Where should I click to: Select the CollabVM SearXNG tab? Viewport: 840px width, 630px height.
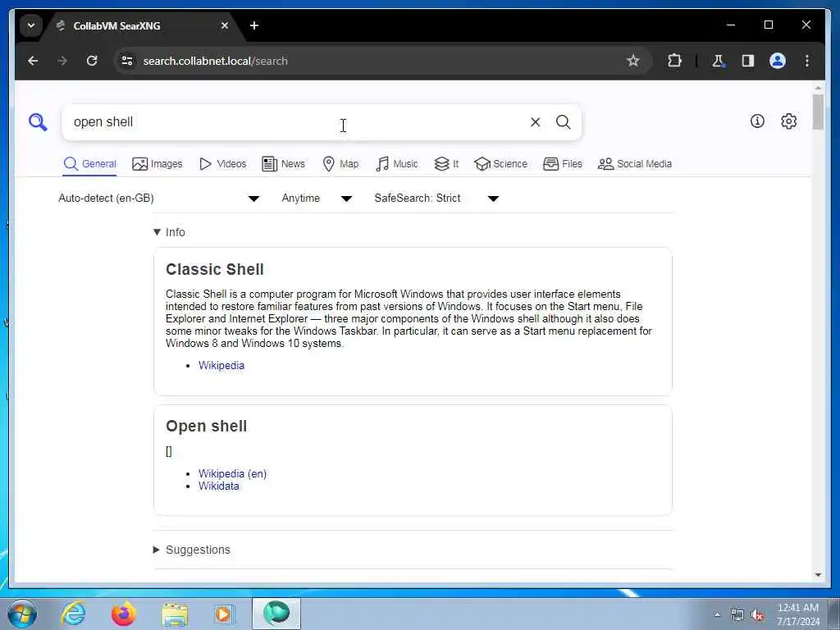click(144, 25)
